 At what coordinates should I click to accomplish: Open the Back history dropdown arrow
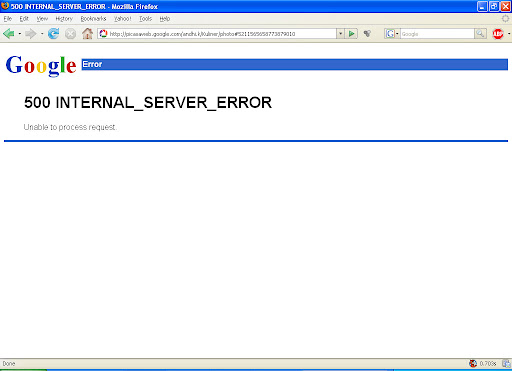20,34
